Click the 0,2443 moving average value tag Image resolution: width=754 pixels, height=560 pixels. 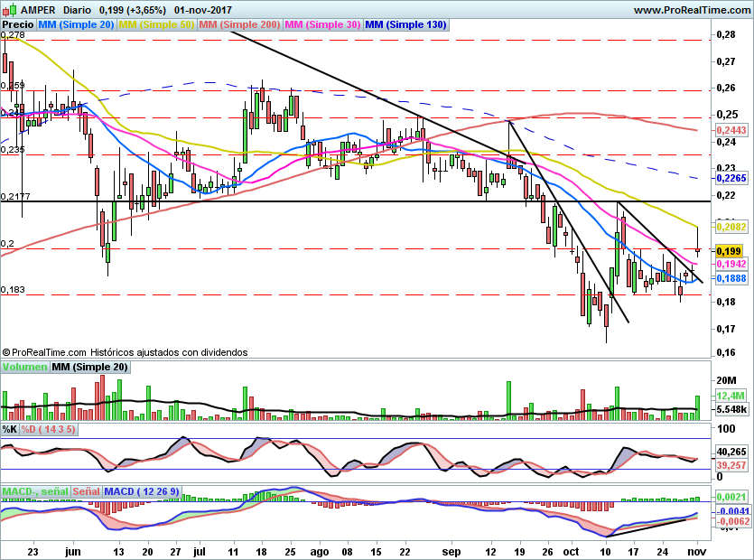click(x=730, y=130)
